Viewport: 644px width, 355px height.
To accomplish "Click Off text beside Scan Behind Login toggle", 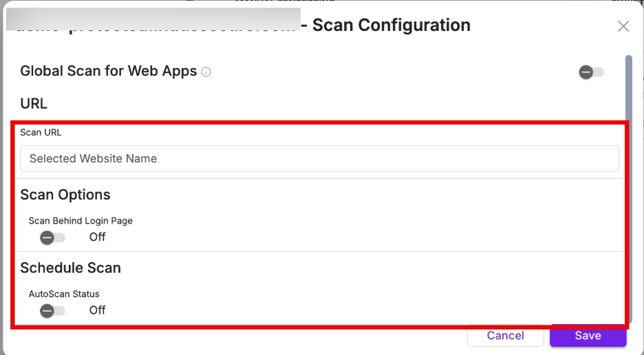I will (97, 237).
